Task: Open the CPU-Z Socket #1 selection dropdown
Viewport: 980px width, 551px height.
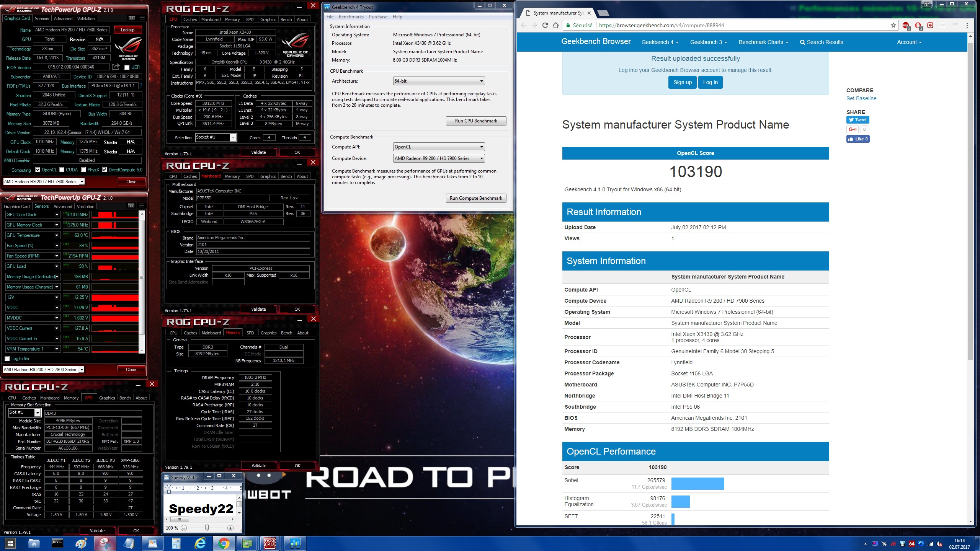Action: (x=216, y=137)
